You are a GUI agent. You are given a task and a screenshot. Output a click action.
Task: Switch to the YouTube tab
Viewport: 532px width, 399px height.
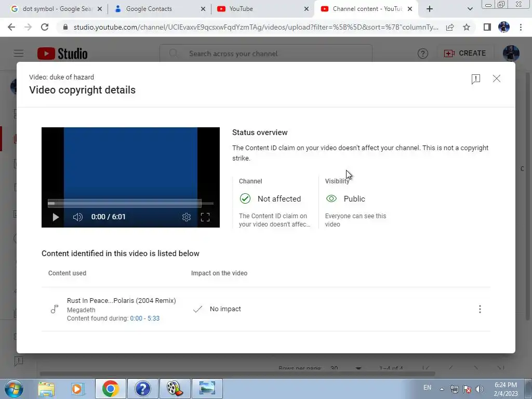point(262,9)
